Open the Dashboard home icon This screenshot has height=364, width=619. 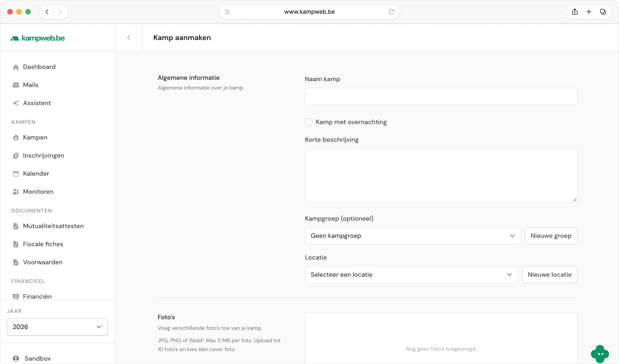point(16,67)
